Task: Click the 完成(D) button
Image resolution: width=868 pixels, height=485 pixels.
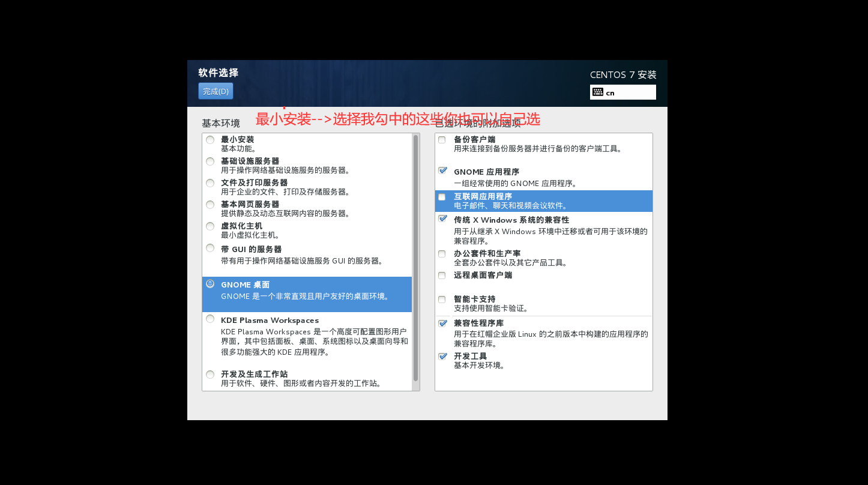Action: [215, 91]
